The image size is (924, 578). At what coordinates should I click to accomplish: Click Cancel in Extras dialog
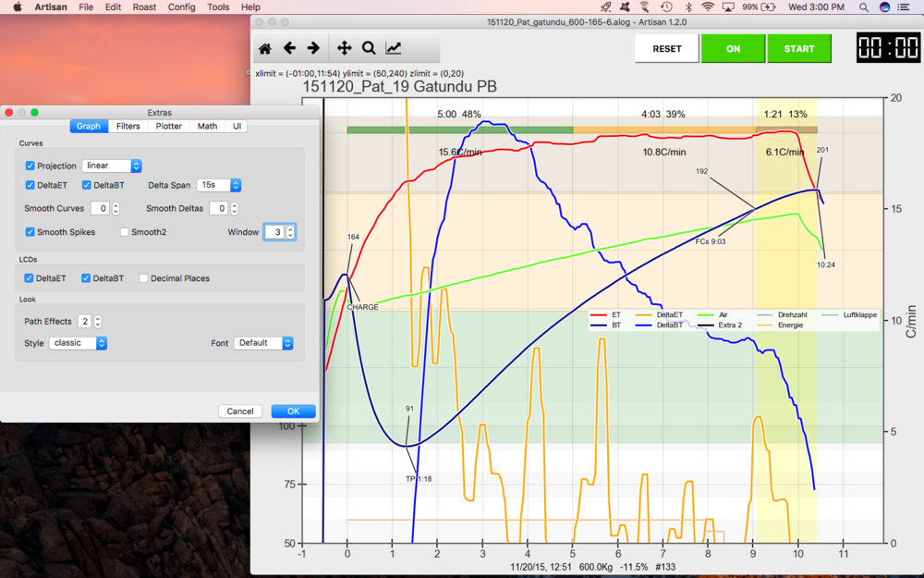pos(240,412)
